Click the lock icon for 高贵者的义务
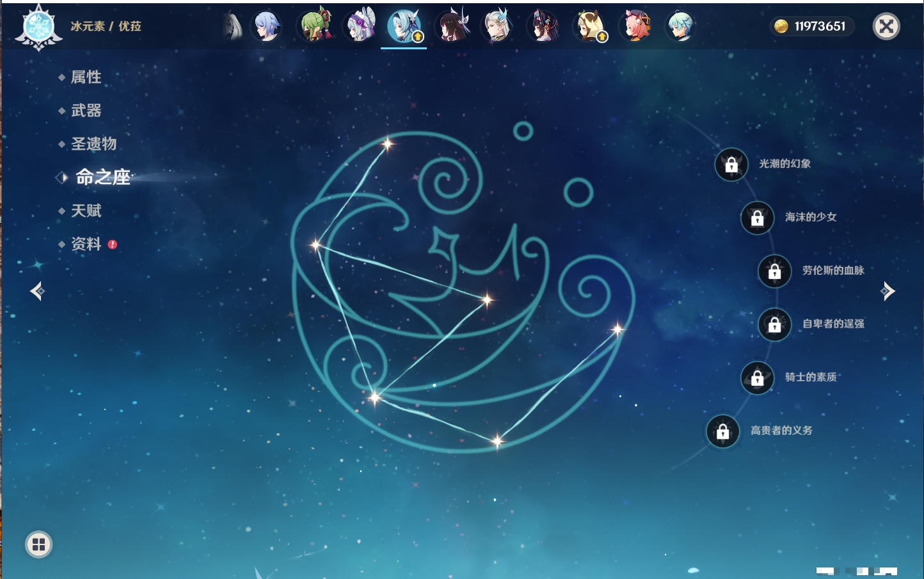 722,432
